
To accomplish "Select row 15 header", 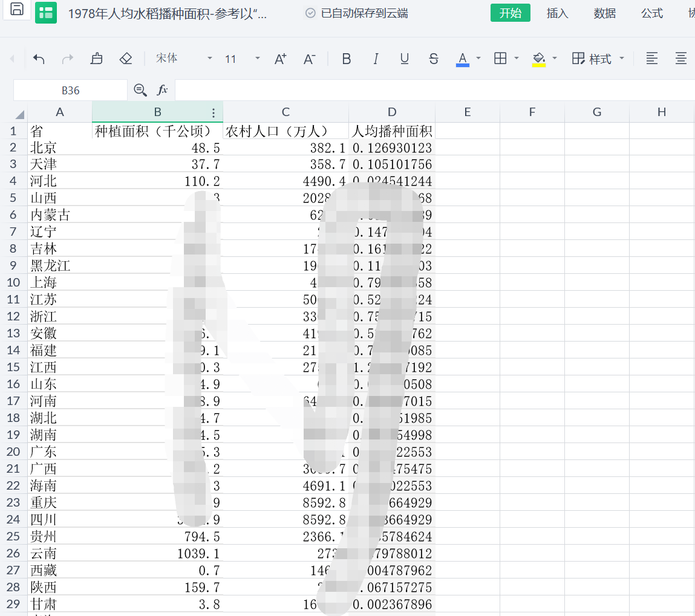I will [13, 367].
